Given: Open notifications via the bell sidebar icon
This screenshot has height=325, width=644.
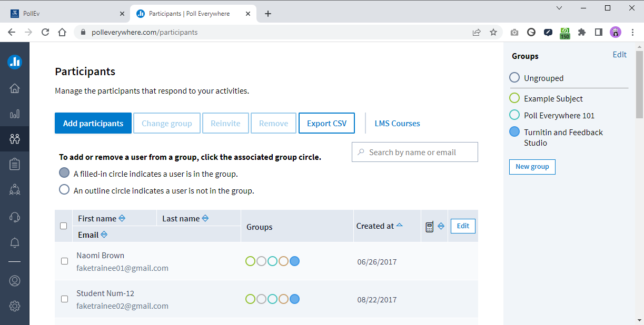Looking at the screenshot, I should [15, 242].
